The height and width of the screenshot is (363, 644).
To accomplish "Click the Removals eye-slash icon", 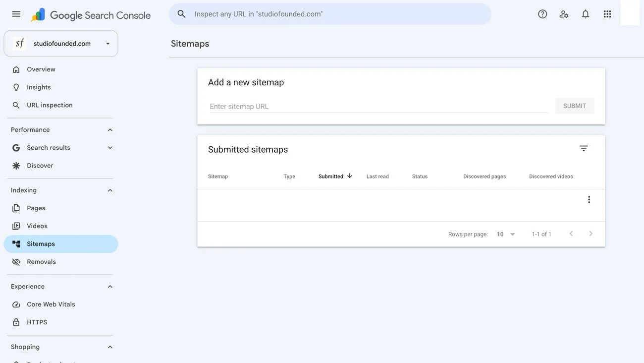I will 16,262.
